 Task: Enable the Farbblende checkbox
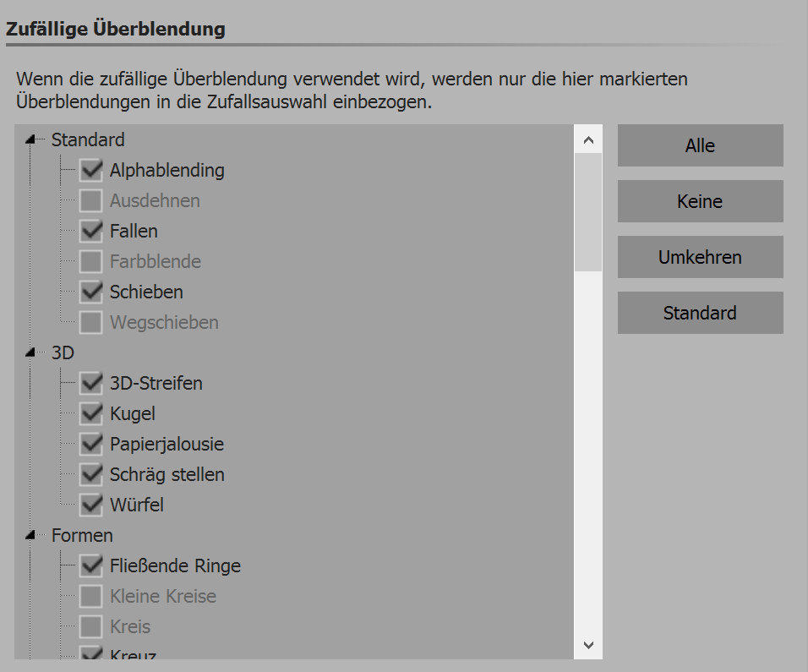91,261
